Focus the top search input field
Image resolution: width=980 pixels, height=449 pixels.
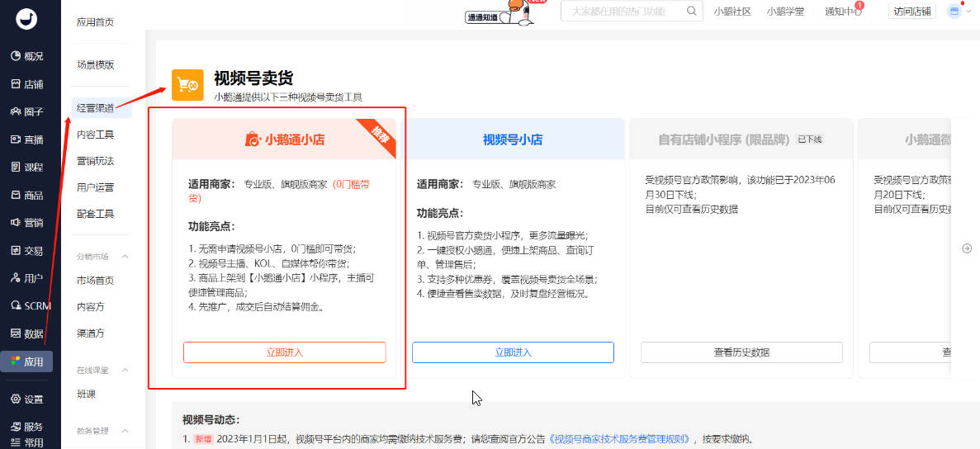[x=632, y=12]
